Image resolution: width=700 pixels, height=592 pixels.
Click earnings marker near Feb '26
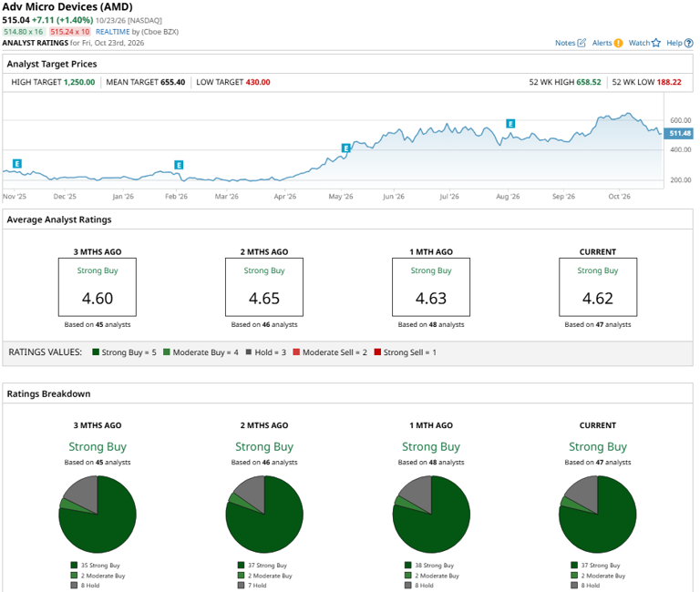pyautogui.click(x=179, y=165)
